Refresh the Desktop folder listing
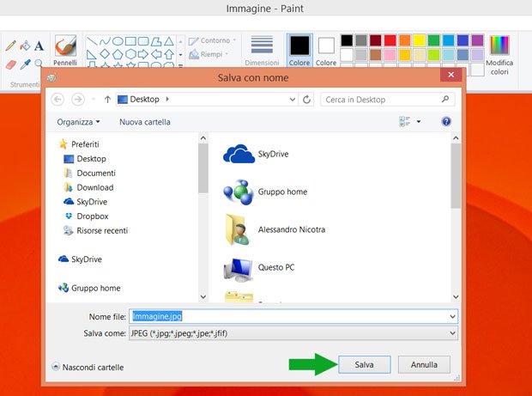 (x=306, y=100)
